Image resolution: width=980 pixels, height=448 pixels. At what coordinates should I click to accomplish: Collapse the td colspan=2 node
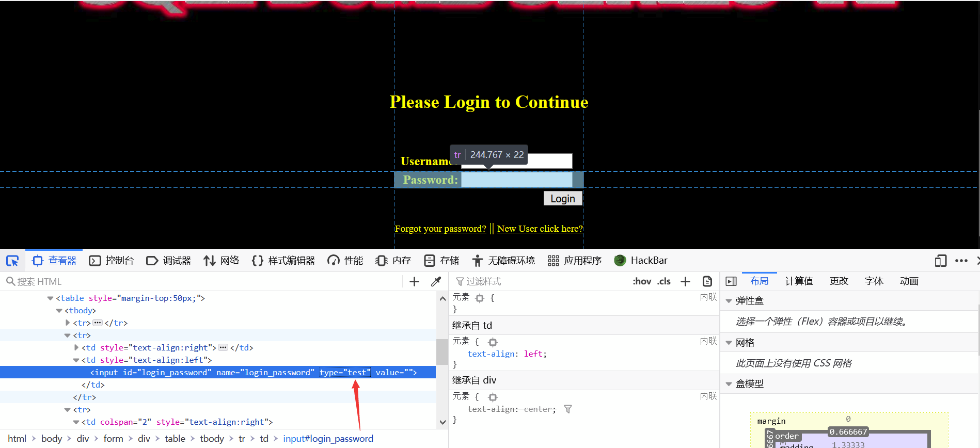coord(76,422)
